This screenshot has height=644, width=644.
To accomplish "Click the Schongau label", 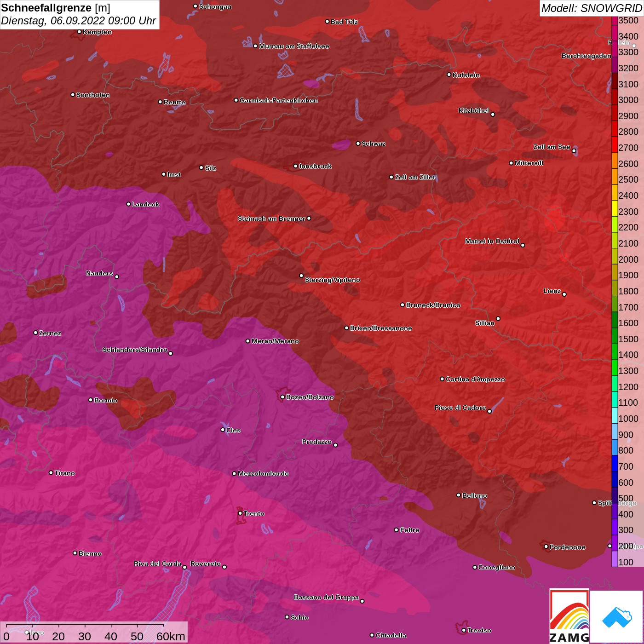I will pos(215,6).
